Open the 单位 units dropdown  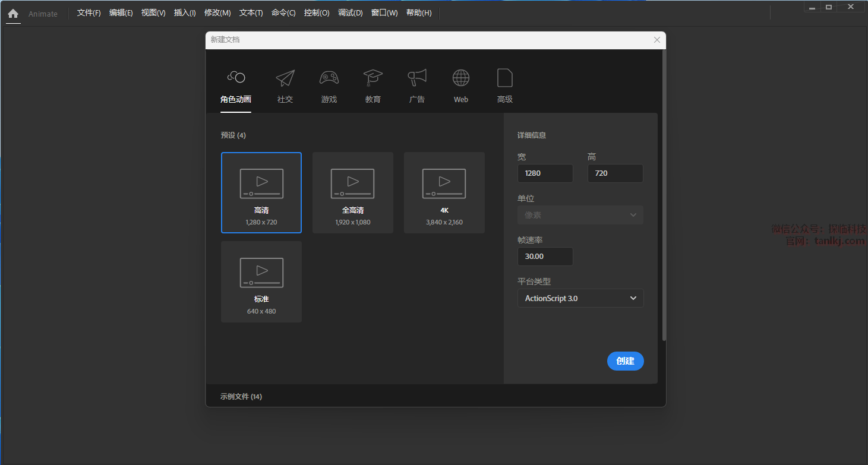coord(580,215)
